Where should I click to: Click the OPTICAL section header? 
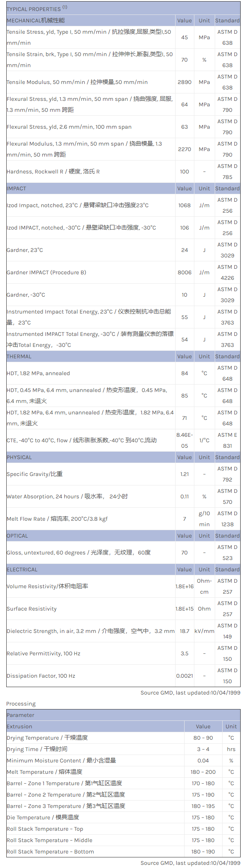point(18,536)
